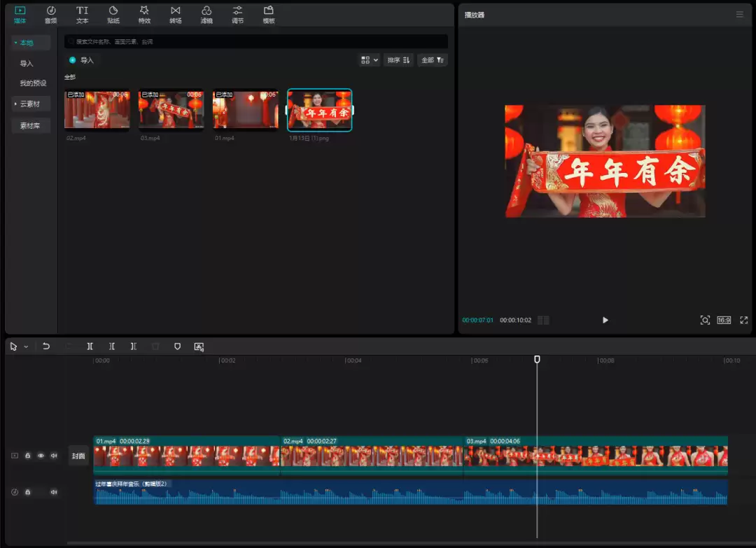
Task: Enter fullscreen preview in the player
Action: tap(743, 320)
